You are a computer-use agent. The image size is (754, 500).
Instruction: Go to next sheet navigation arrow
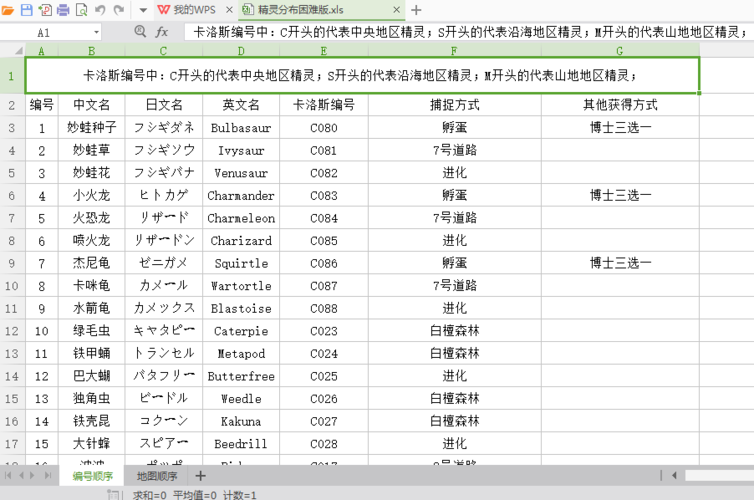[33, 475]
